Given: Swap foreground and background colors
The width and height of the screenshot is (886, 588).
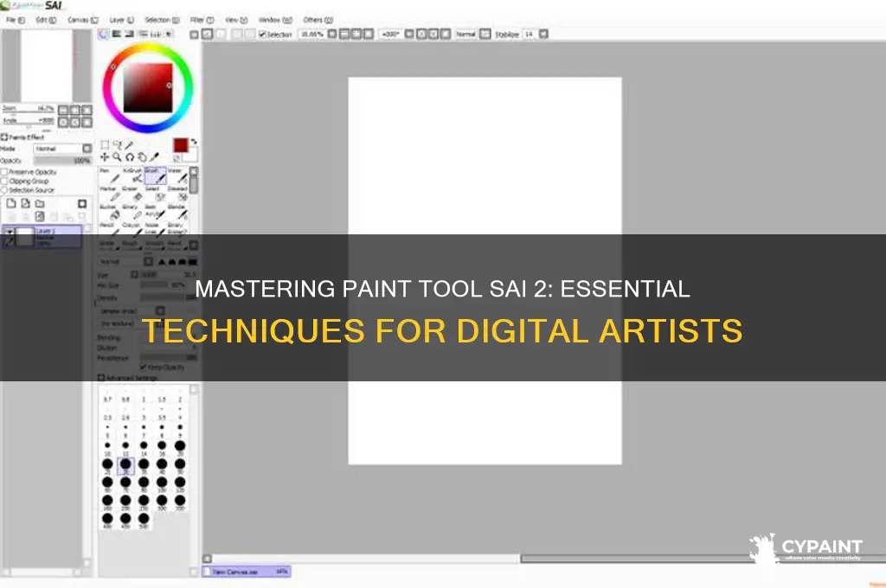Looking at the screenshot, I should [194, 142].
